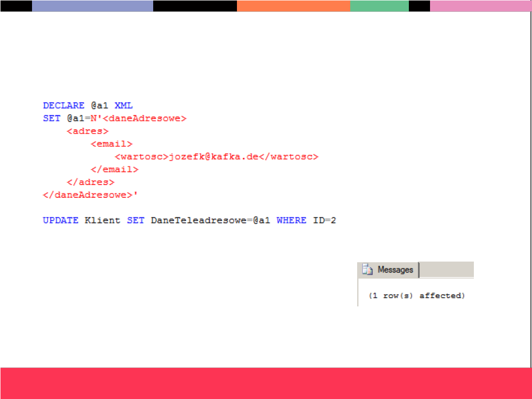Click the Messages tab icon
The width and height of the screenshot is (532, 399).
[x=367, y=269]
